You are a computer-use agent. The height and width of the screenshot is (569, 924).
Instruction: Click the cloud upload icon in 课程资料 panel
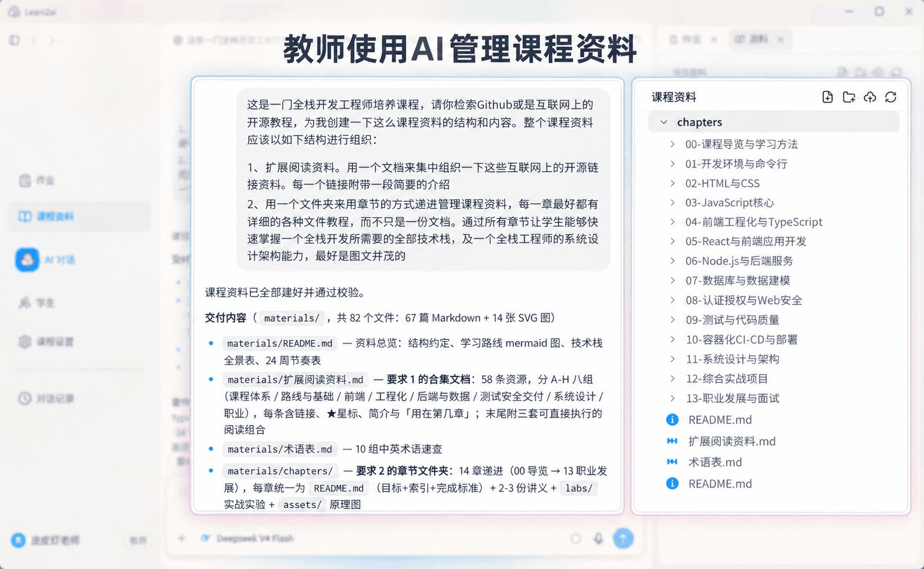870,97
